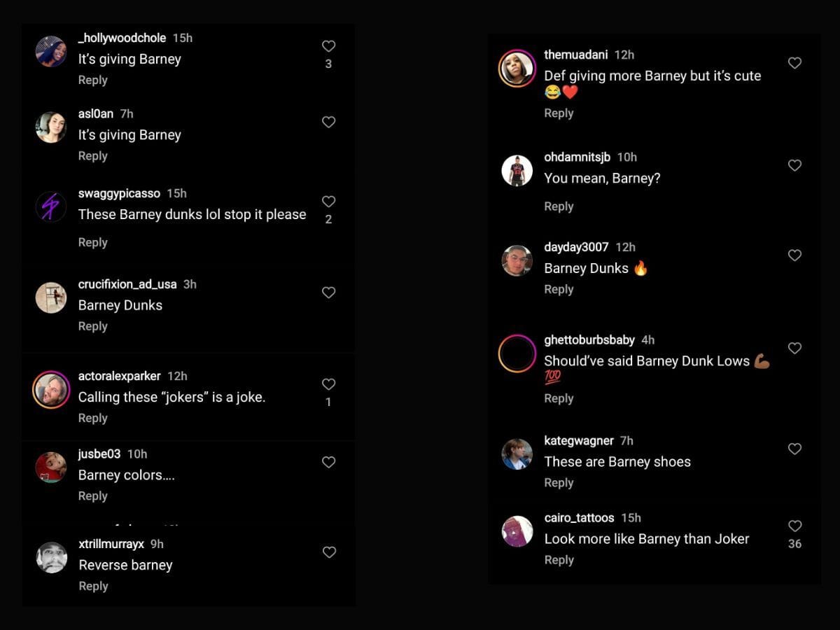Toggle like on xtrillmurrayx's comment
The width and height of the screenshot is (840, 630).
(x=329, y=552)
